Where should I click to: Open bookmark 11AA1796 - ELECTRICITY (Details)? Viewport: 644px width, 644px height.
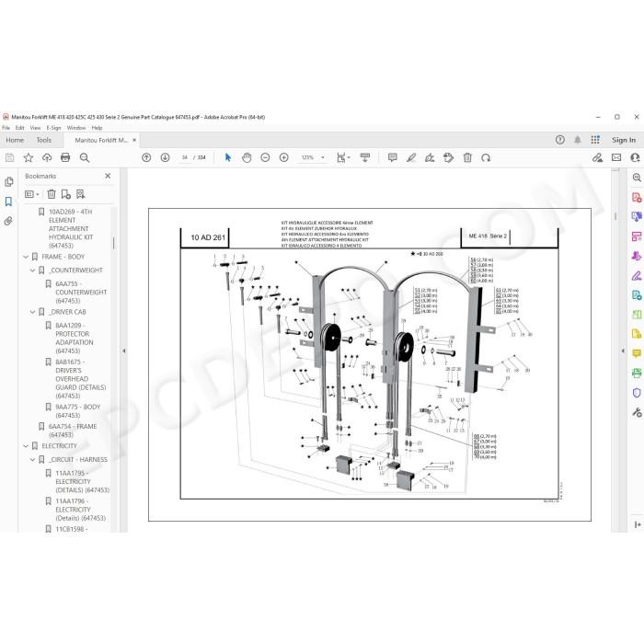81,510
